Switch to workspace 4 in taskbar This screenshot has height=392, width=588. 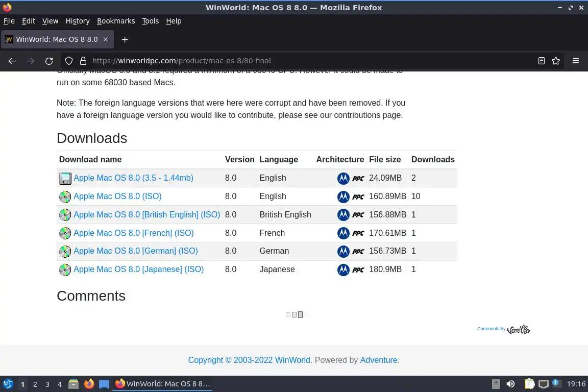[60, 384]
